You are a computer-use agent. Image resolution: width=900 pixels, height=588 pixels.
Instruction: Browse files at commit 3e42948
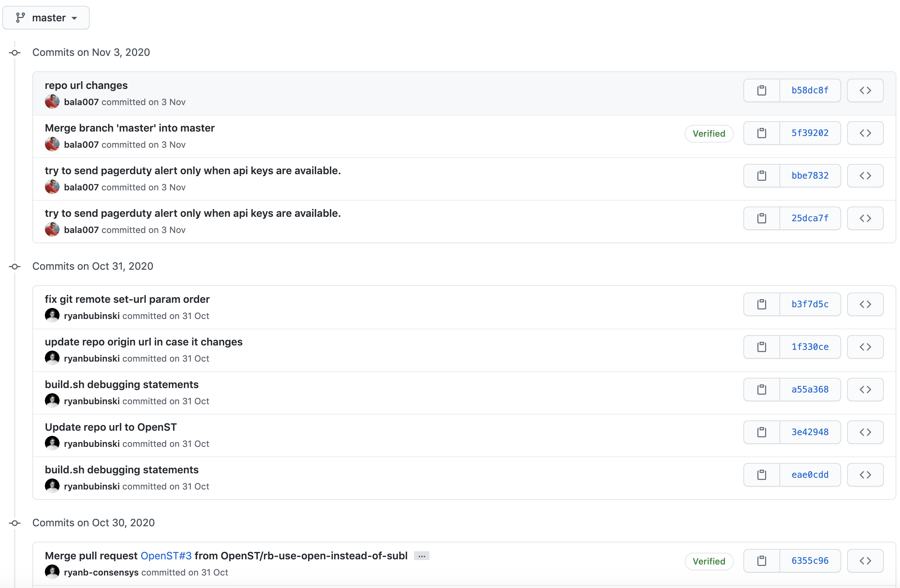[x=865, y=432]
